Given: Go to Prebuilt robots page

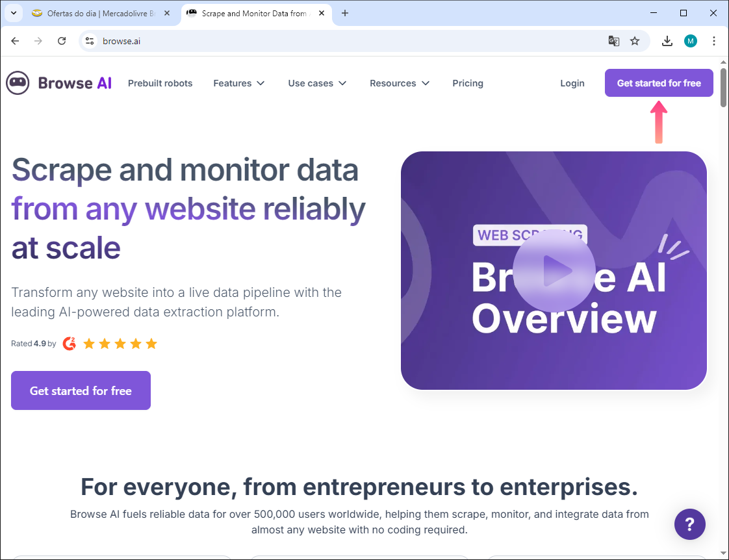Looking at the screenshot, I should click(x=160, y=83).
